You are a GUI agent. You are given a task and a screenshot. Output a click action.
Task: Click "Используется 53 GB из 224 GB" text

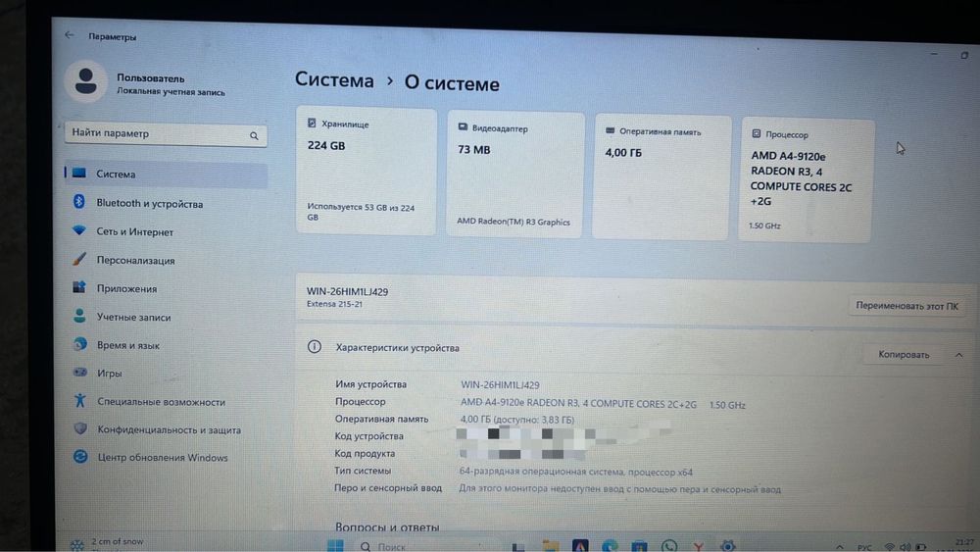pos(361,212)
